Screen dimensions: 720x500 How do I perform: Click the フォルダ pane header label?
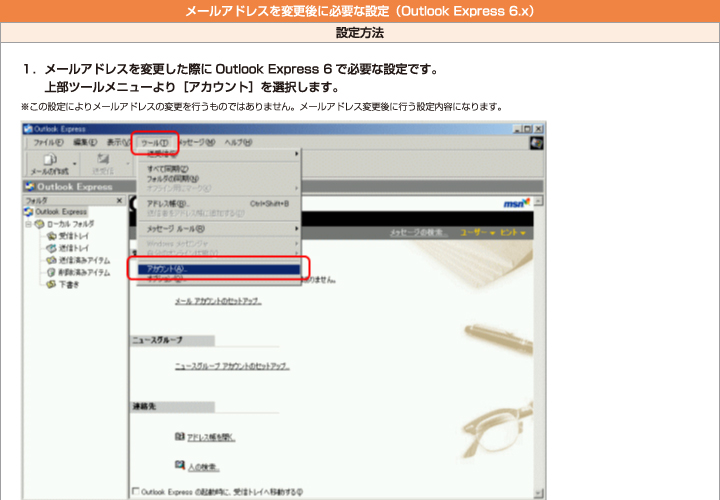pos(36,201)
